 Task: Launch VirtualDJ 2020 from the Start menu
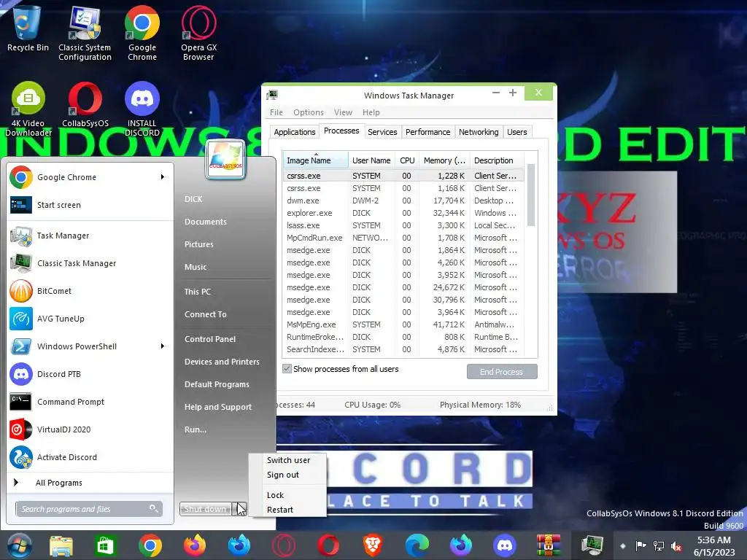(x=88, y=429)
